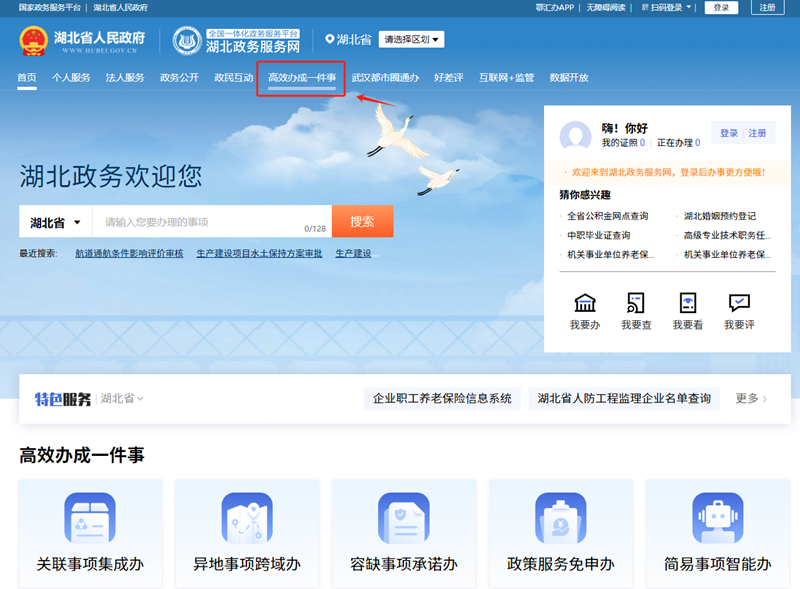
Task: Expand 扫码登录 dropdown in top bar
Action: tap(672, 7)
